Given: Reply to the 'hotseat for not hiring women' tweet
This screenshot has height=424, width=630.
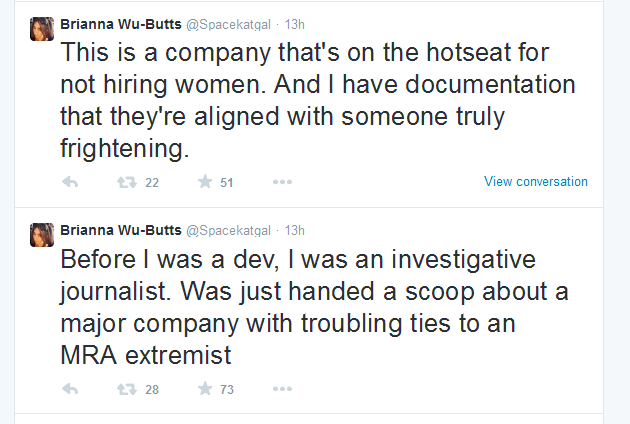Looking at the screenshot, I should (x=70, y=182).
